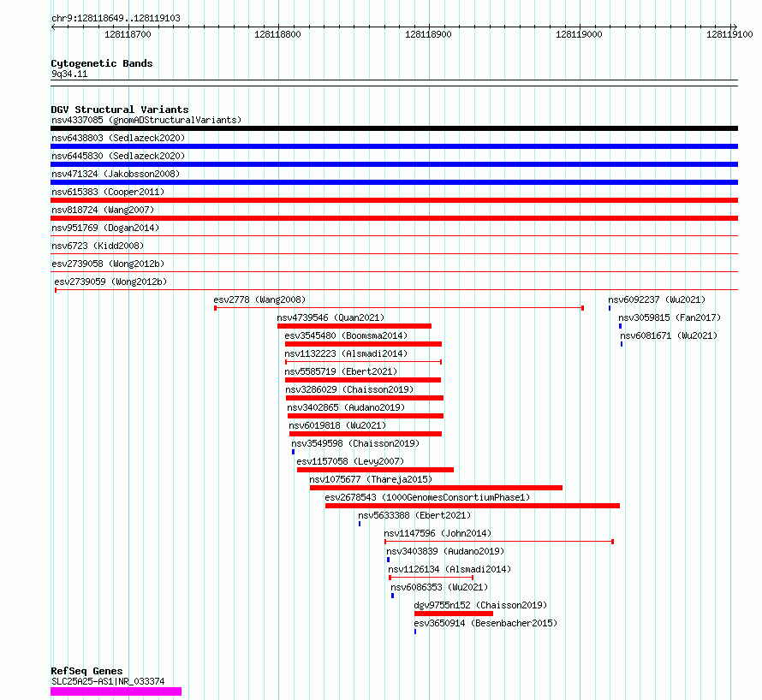Click blue marker under nsv5633388
Image resolution: width=762 pixels, height=700 pixels.
click(x=360, y=524)
